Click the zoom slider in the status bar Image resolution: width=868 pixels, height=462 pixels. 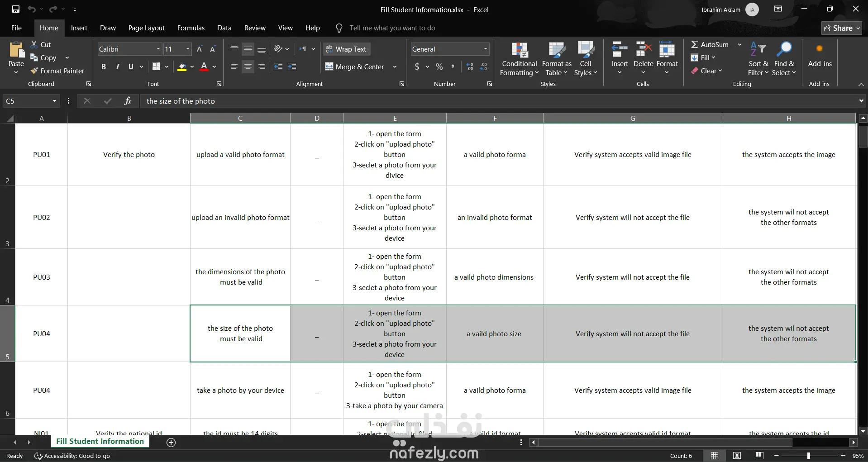(x=808, y=456)
